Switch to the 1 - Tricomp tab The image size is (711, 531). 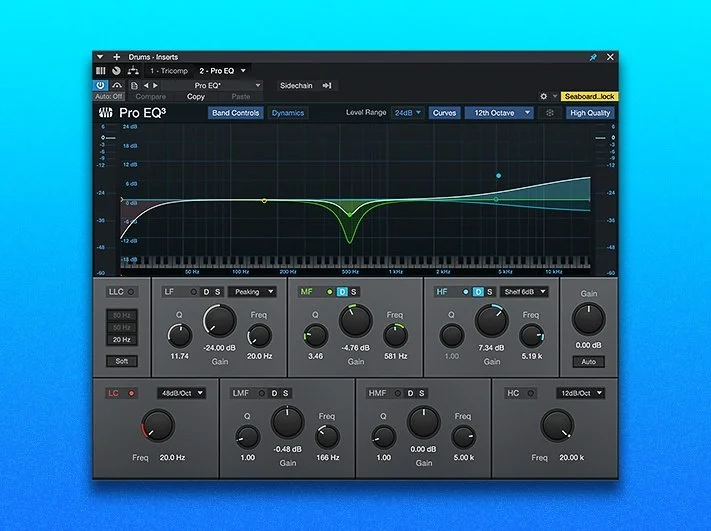[x=169, y=71]
